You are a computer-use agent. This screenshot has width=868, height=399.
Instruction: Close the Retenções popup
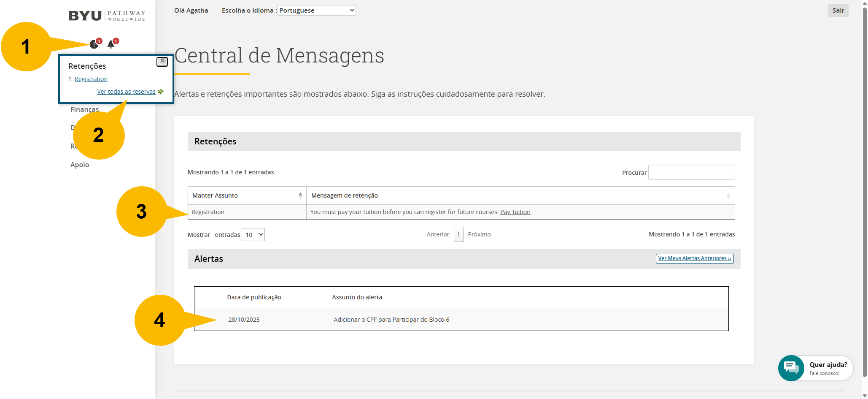coord(162,61)
